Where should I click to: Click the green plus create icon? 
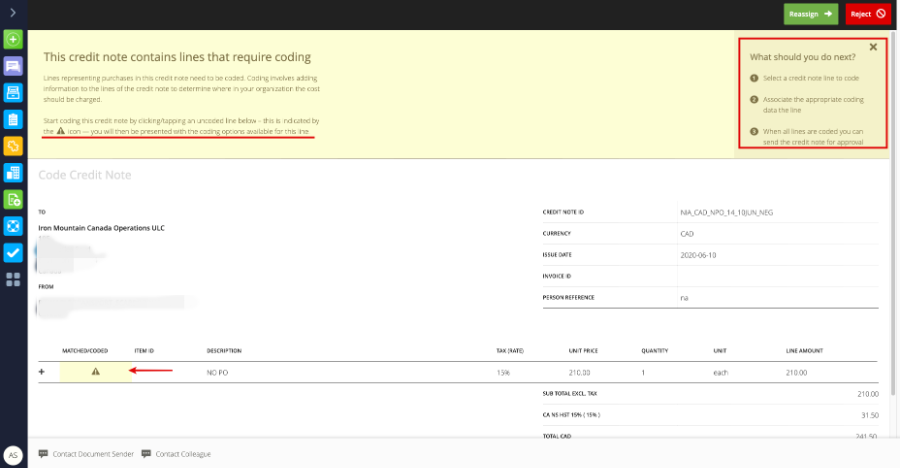(x=13, y=40)
